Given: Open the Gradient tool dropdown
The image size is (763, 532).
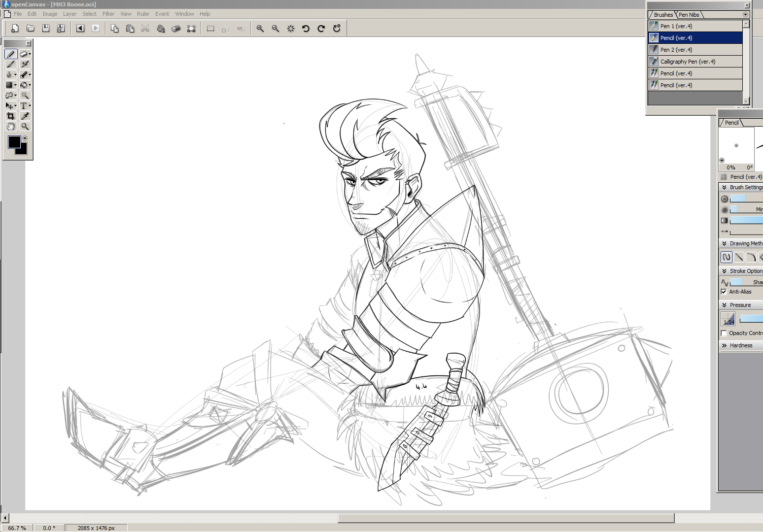Looking at the screenshot, I should point(15,85).
